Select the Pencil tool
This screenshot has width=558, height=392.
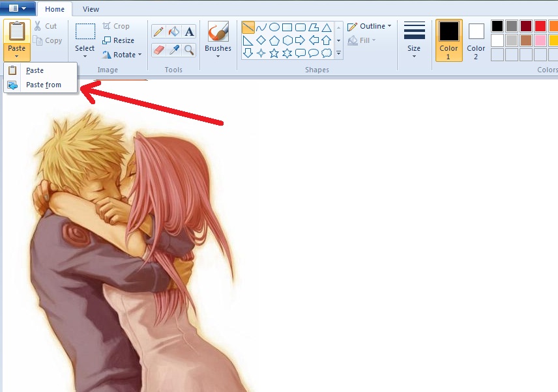pos(157,30)
